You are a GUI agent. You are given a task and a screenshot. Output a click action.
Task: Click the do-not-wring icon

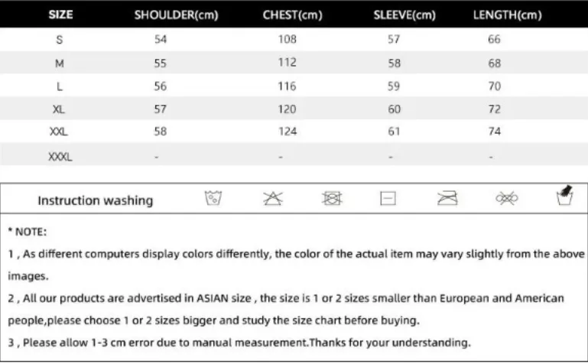pos(507,198)
